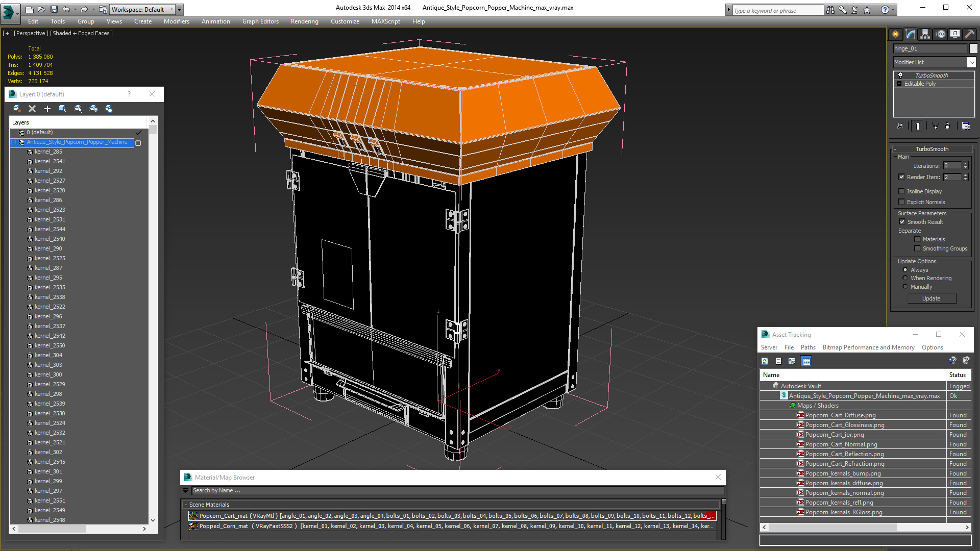Collapse the Scene Materials group in Material Browser
Viewport: 980px width, 551px height.
[185, 505]
